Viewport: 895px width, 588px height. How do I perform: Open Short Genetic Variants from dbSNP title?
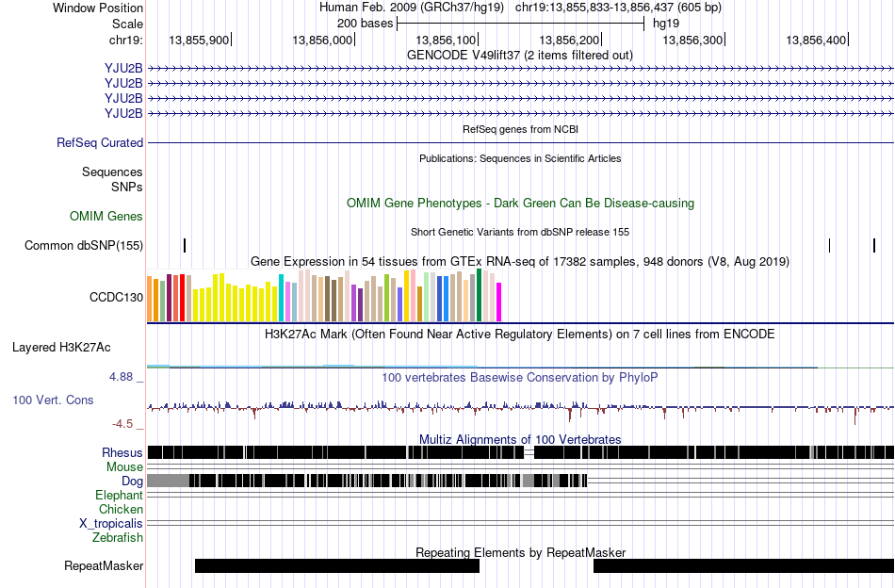[x=520, y=233]
